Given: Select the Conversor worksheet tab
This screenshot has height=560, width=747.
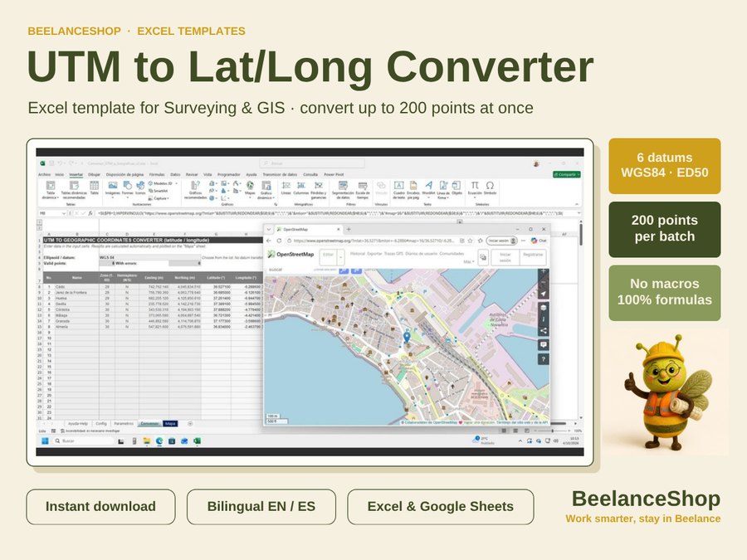Looking at the screenshot, I should pos(149,423).
